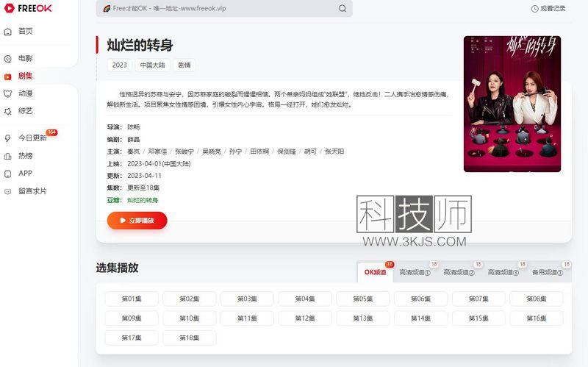
Task: Click the 灿烂的转身 poster thumbnail
Action: point(512,104)
